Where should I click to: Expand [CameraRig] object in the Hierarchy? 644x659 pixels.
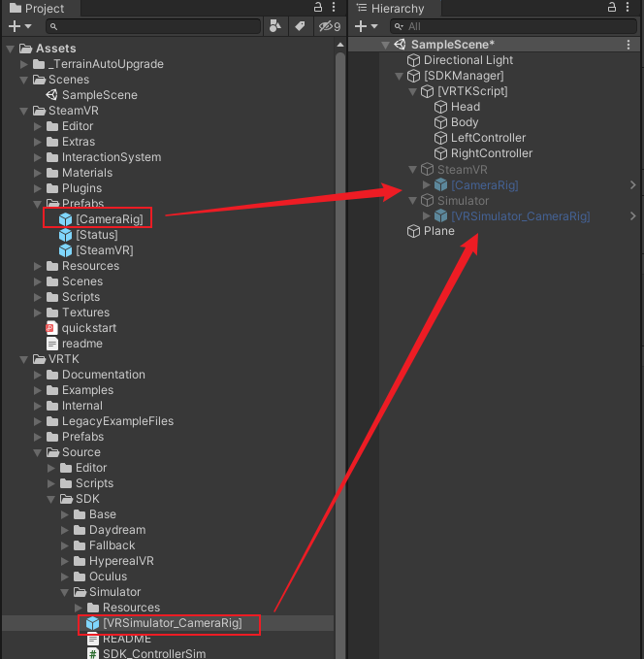427,185
